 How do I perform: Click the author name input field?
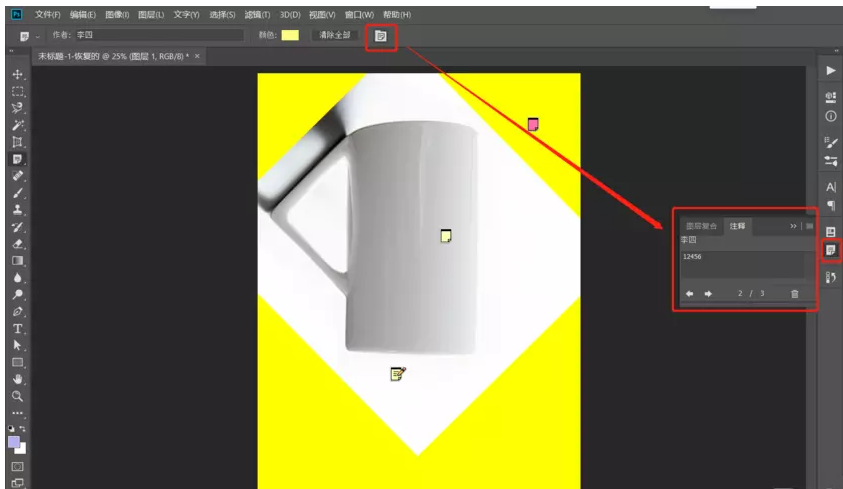(x=159, y=35)
